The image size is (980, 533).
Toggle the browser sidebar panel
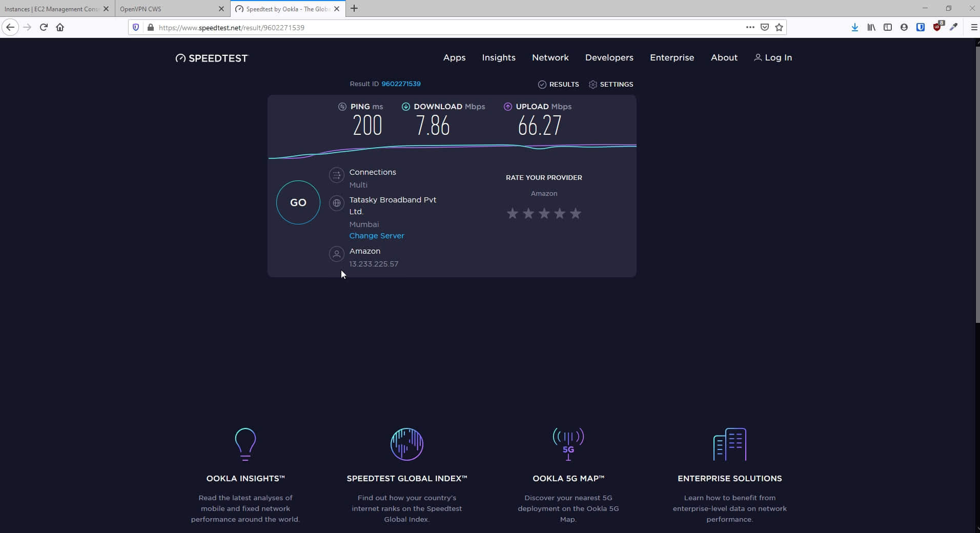pyautogui.click(x=888, y=27)
